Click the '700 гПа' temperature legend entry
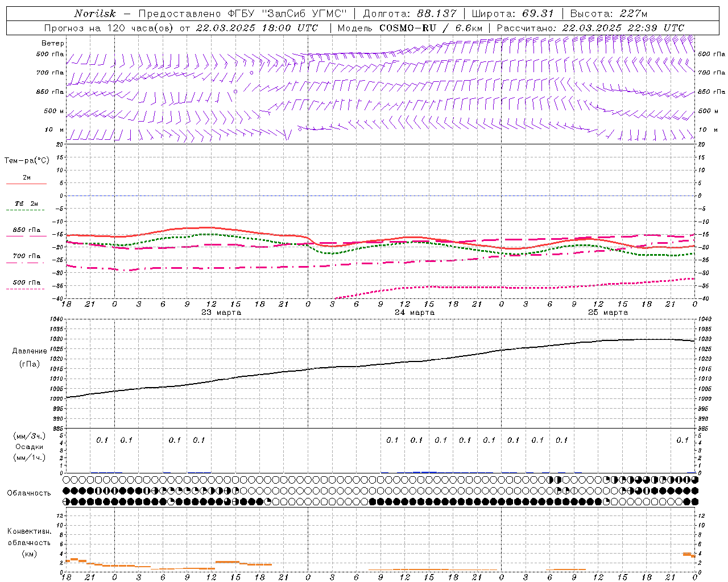This screenshot has height=582, width=728. tap(26, 256)
